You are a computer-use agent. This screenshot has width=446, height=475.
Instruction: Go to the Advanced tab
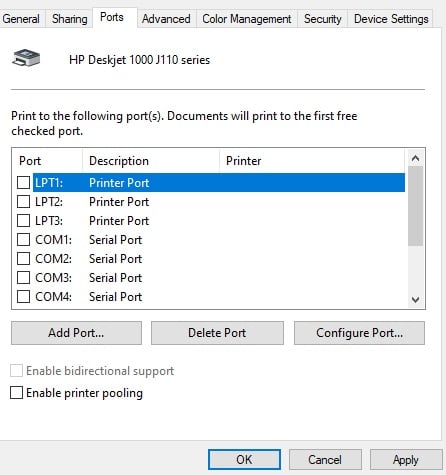click(166, 19)
